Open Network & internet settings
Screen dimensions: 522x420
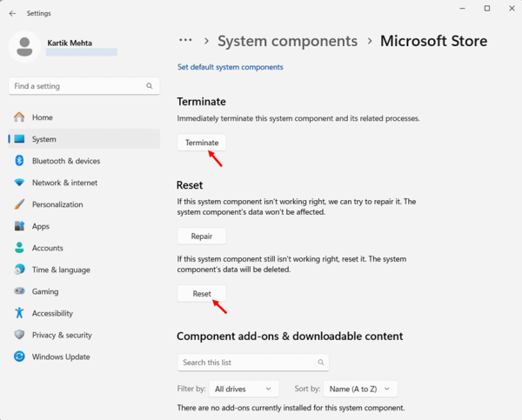click(x=64, y=183)
